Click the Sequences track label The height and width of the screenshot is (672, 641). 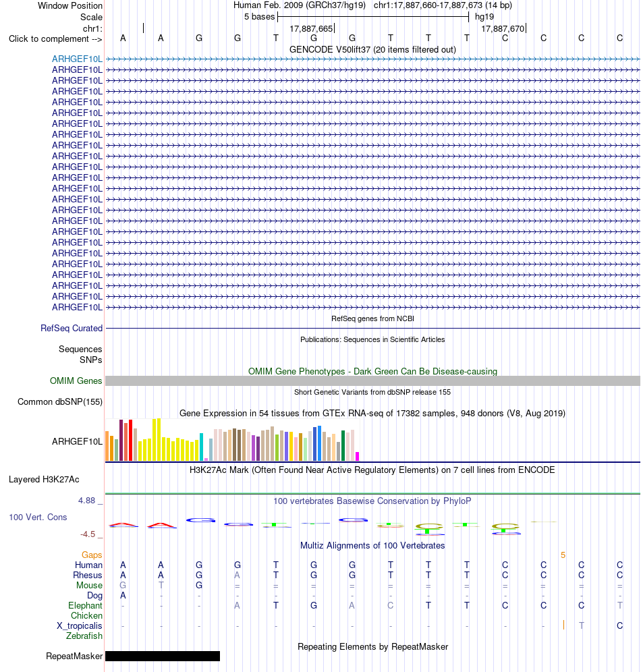tap(80, 349)
